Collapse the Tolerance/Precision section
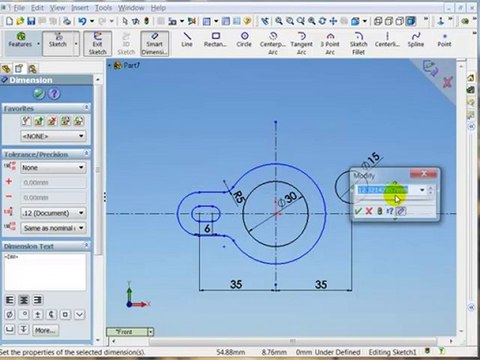Viewport: 480px width, 360px height. point(87,154)
